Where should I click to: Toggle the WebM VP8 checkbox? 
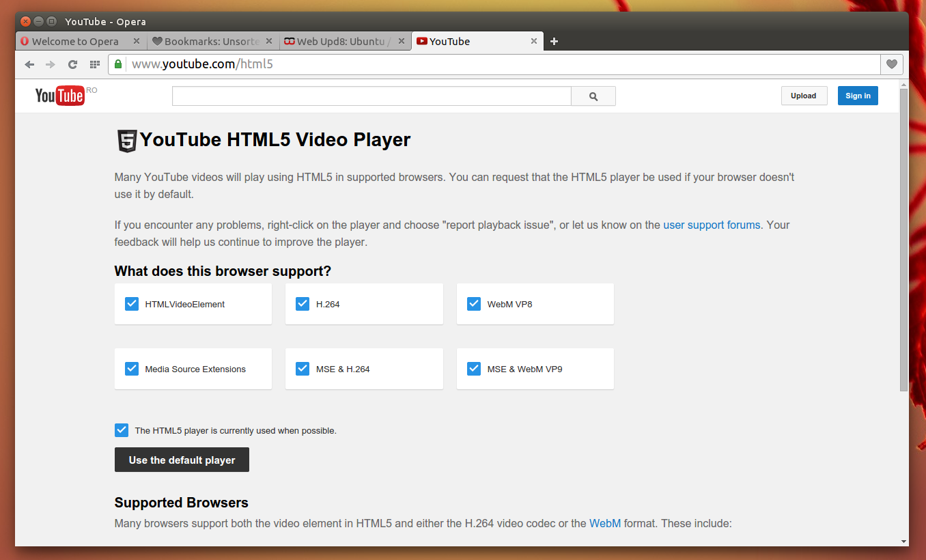coord(474,304)
